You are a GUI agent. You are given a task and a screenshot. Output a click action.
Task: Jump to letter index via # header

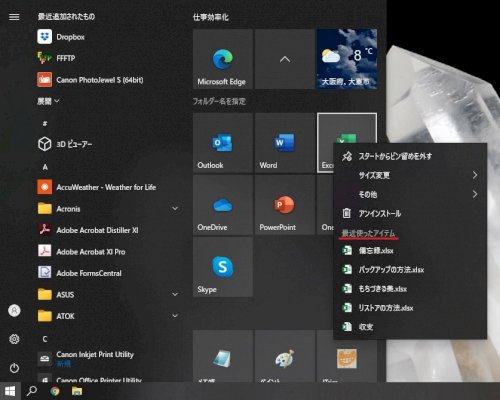45,124
